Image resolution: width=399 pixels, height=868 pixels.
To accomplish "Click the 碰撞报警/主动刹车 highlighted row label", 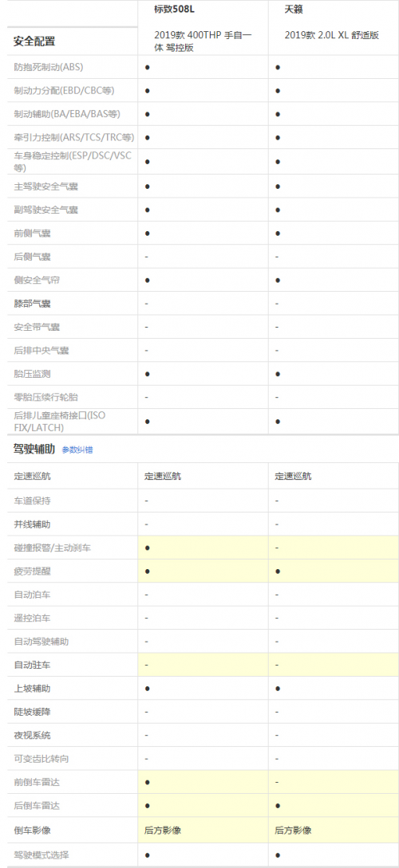I will point(53,548).
